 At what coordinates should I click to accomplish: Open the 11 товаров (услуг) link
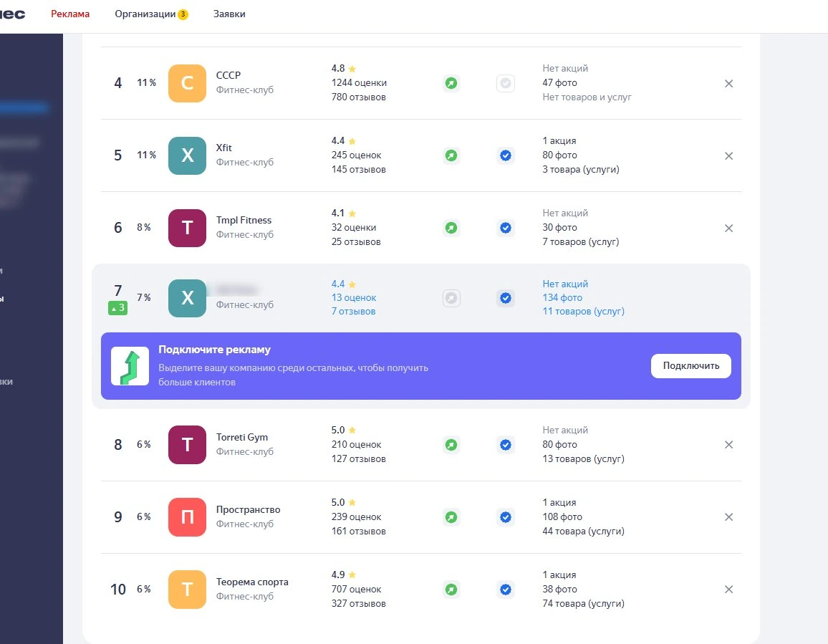(583, 312)
